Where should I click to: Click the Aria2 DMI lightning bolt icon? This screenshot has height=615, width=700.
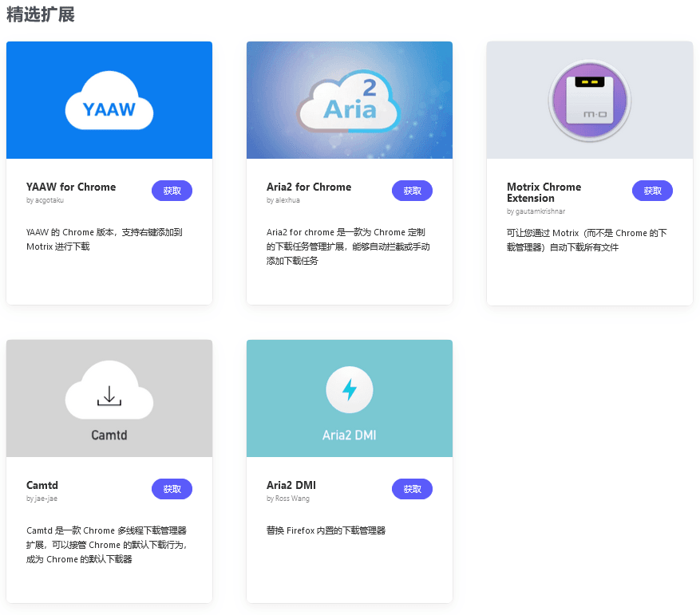click(x=349, y=389)
